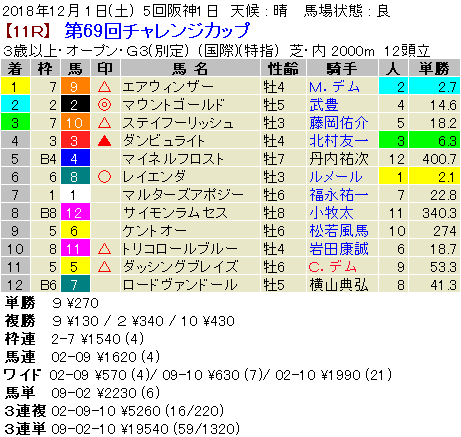Select the red horse number 3 box
Viewport: 461px width, 437px height.
pos(75,141)
